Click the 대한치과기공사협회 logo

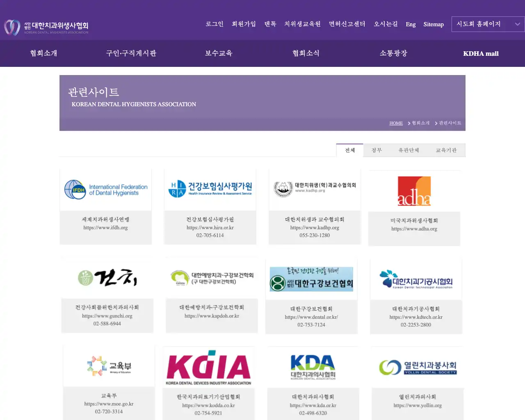point(416,278)
